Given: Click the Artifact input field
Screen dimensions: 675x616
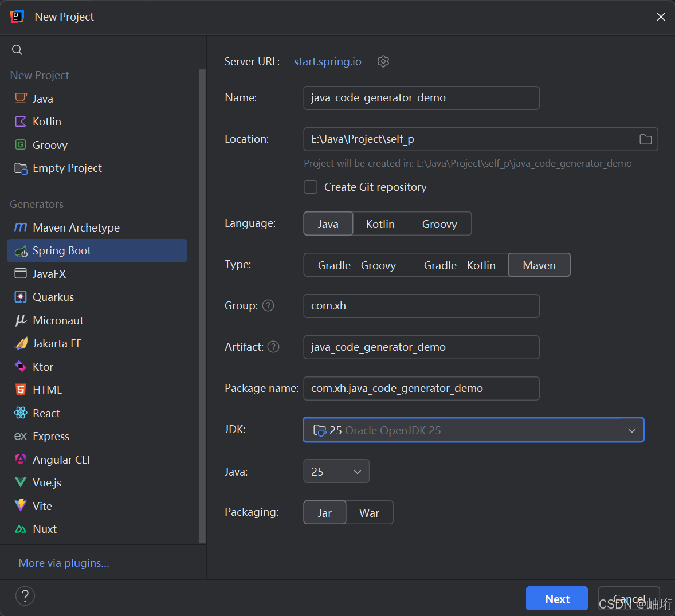Looking at the screenshot, I should [x=421, y=347].
